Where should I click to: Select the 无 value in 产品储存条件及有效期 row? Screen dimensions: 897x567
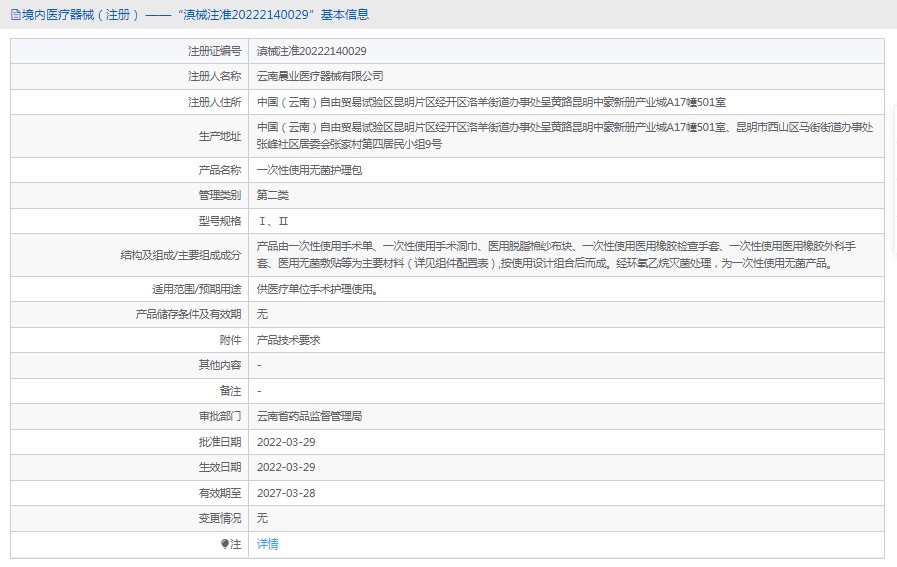click(262, 315)
